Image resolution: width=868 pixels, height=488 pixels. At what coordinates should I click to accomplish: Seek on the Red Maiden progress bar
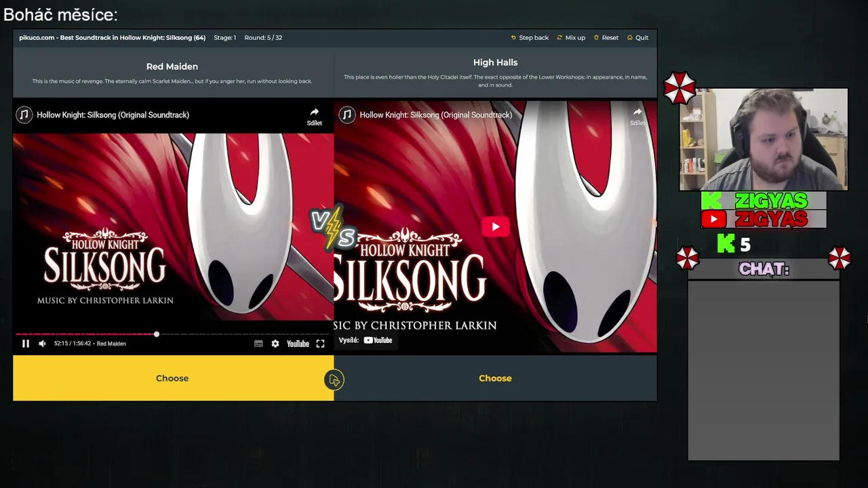coord(173,334)
